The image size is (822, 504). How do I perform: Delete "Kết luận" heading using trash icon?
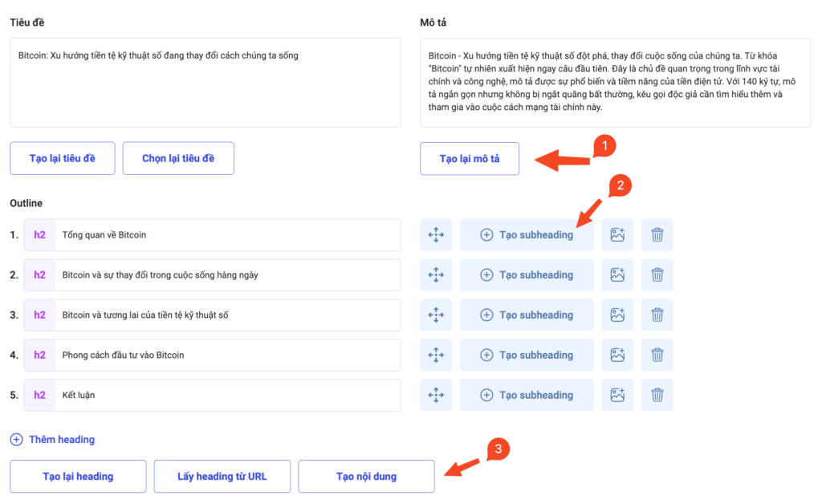pos(657,395)
